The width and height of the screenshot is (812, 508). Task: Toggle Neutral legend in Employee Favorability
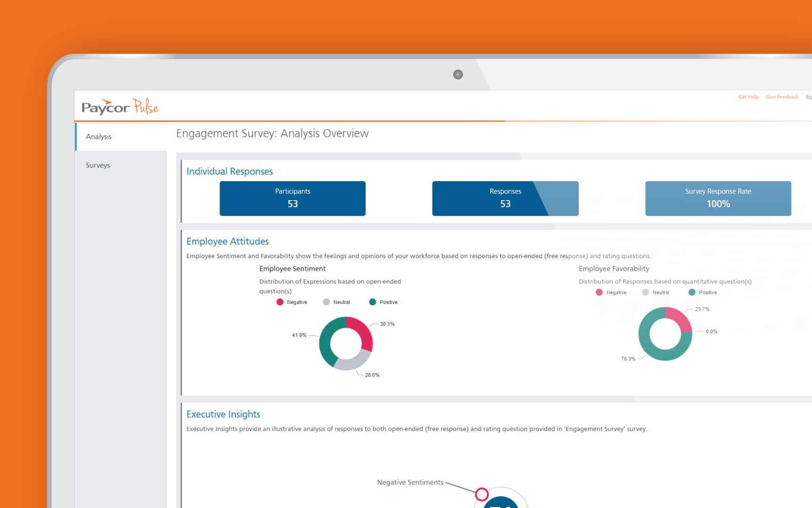coord(656,292)
